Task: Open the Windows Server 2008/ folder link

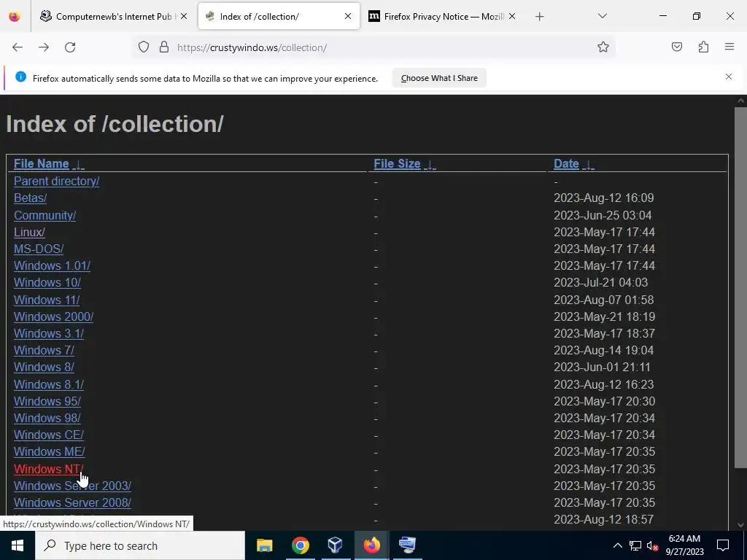Action: pos(72,502)
